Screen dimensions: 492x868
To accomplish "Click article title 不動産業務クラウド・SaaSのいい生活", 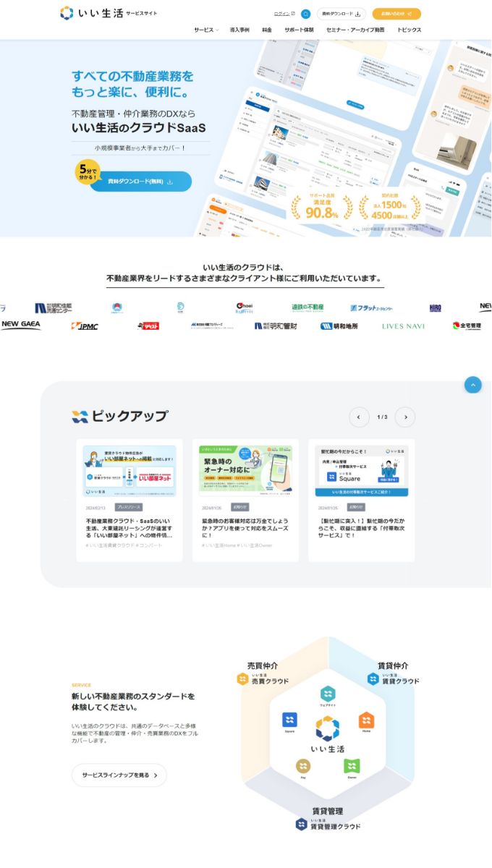I will (129, 528).
